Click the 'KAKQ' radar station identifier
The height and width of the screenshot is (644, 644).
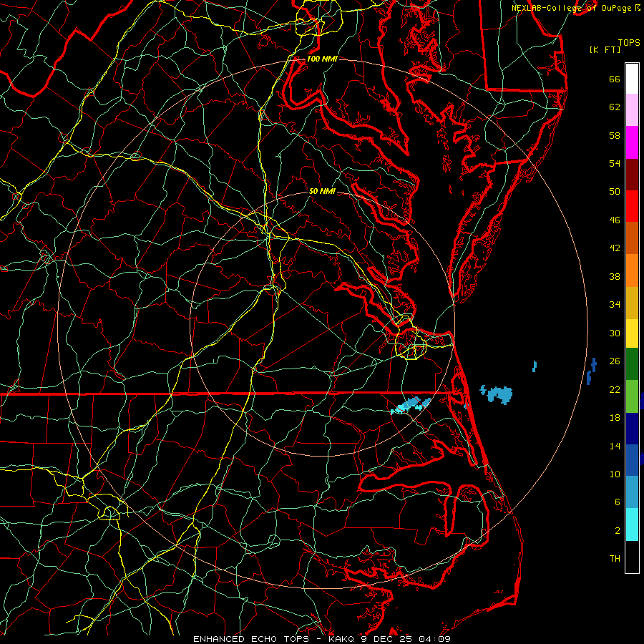[342, 639]
